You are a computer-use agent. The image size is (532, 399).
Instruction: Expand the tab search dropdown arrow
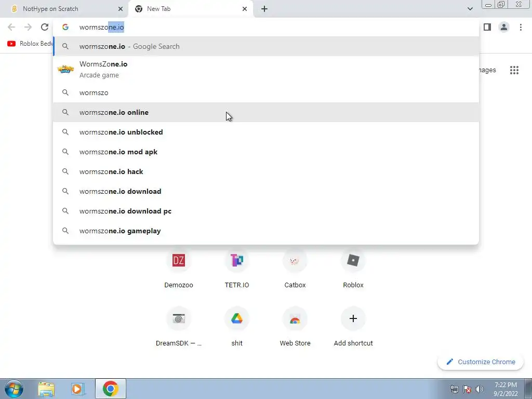coord(470,9)
